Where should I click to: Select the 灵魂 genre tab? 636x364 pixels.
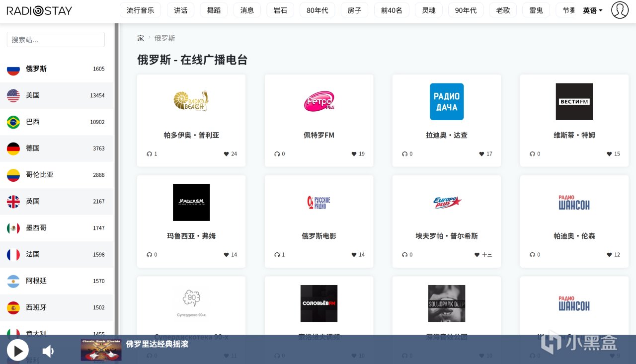pyautogui.click(x=429, y=10)
